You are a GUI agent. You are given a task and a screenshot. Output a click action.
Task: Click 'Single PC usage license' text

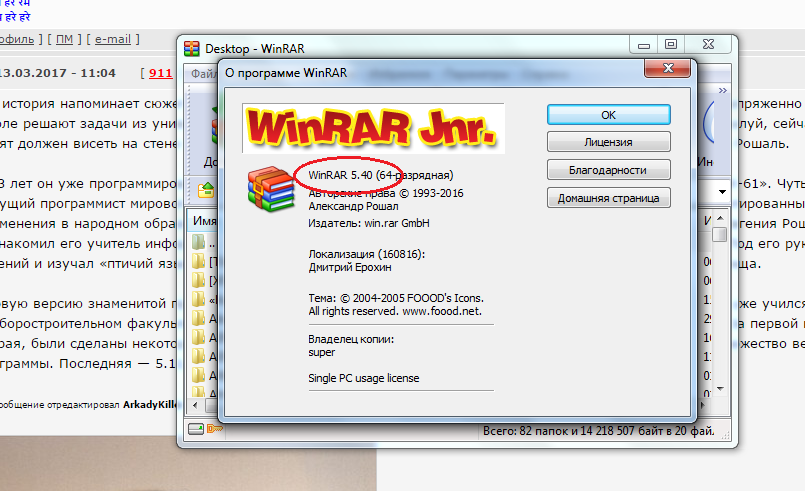pyautogui.click(x=363, y=379)
